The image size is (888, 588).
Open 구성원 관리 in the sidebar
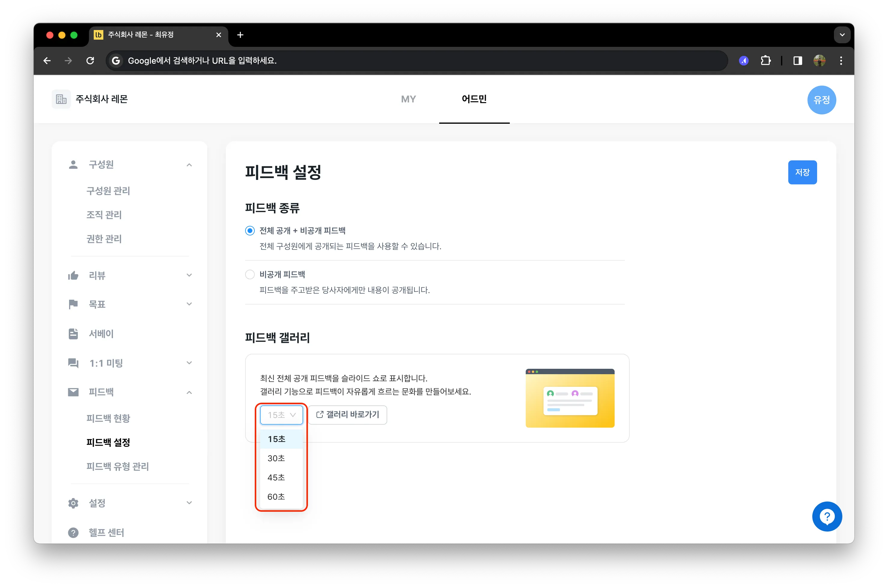[108, 191]
